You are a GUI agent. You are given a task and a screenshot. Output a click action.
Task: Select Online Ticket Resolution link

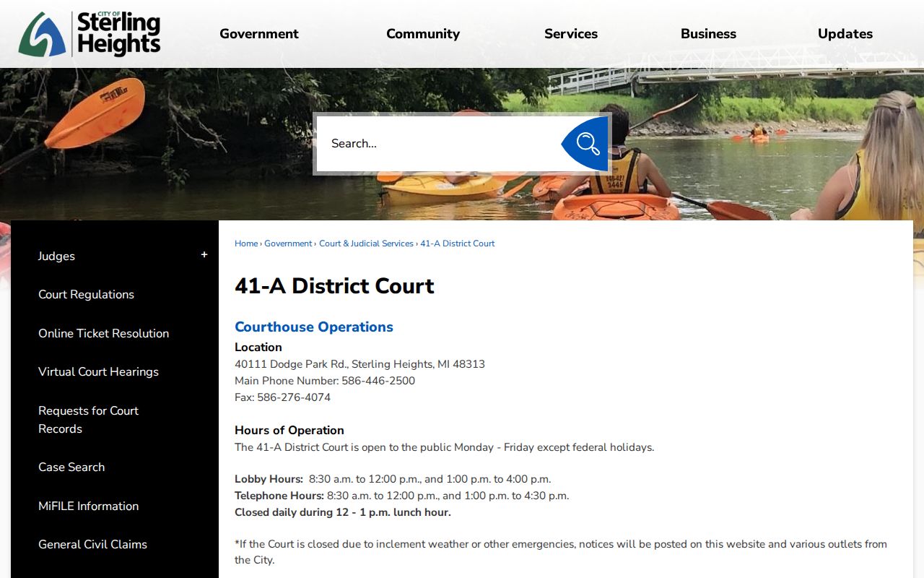103,333
